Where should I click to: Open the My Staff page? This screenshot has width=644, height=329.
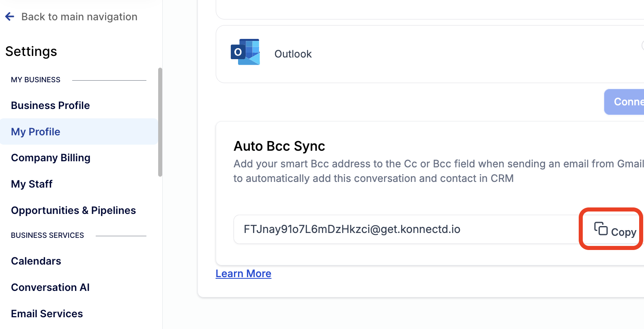[x=32, y=184]
